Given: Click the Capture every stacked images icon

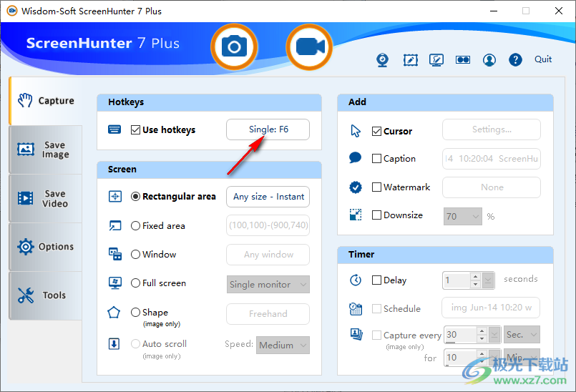Looking at the screenshot, I should pyautogui.click(x=356, y=334).
